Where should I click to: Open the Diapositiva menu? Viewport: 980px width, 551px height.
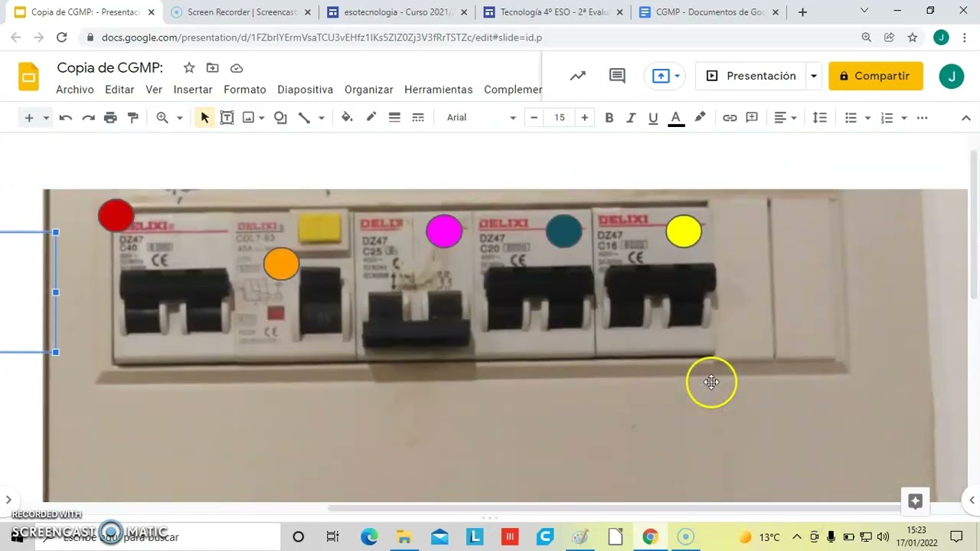[x=305, y=90]
